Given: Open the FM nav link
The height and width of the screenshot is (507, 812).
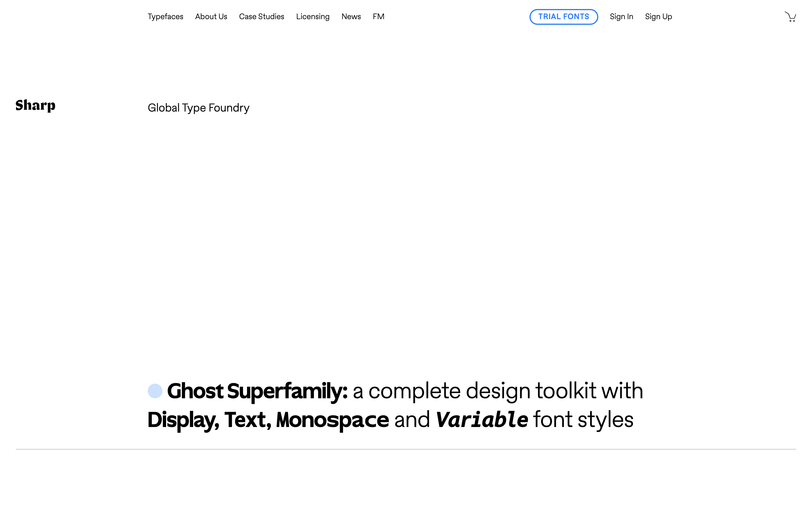Looking at the screenshot, I should pos(378,16).
